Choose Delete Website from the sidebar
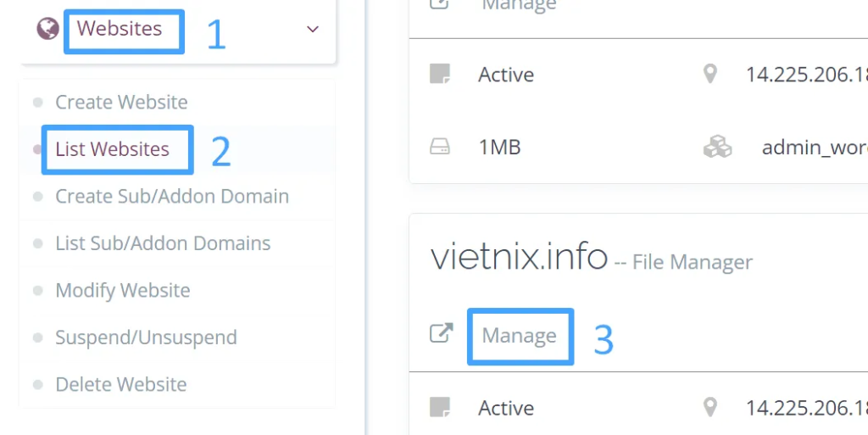 [120, 384]
